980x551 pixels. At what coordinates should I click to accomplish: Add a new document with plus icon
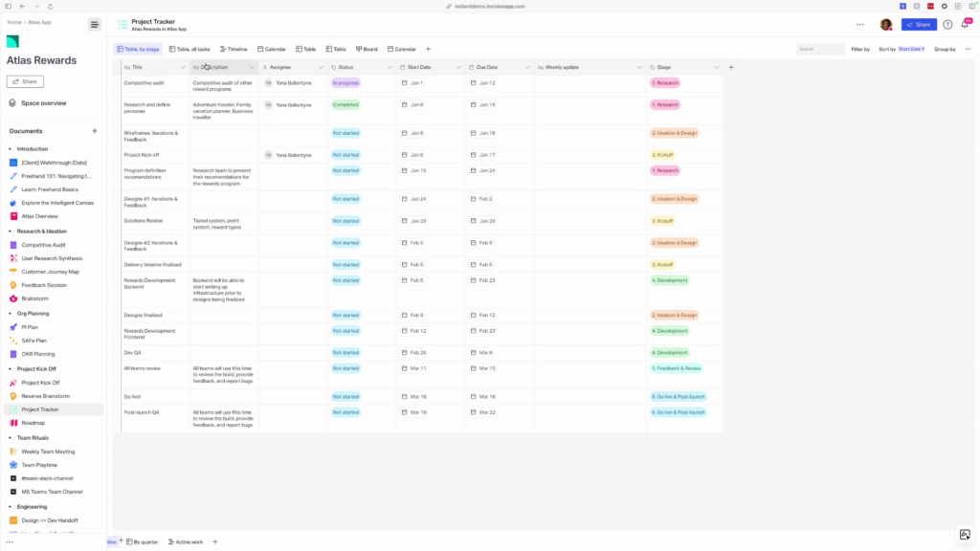click(94, 131)
